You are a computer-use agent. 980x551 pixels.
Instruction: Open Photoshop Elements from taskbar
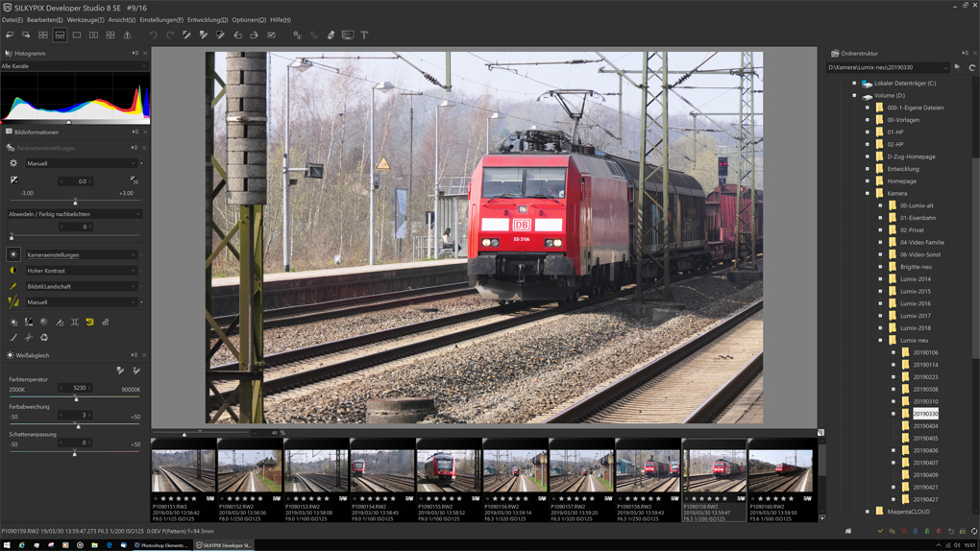coord(160,545)
